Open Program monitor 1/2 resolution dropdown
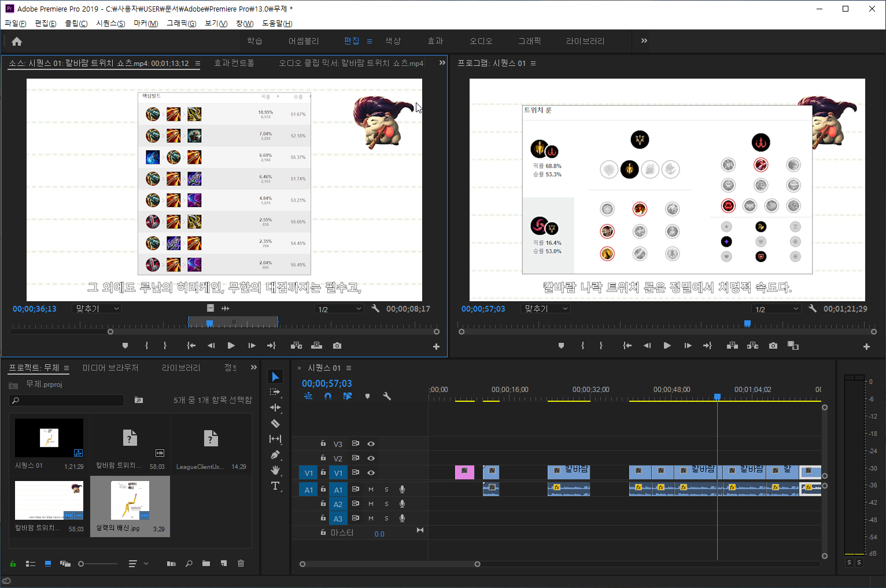 point(777,309)
